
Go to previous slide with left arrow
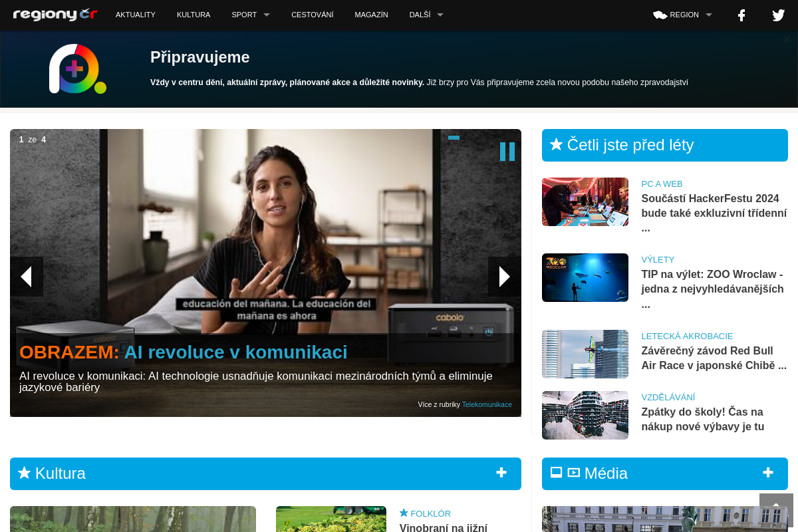(x=27, y=277)
